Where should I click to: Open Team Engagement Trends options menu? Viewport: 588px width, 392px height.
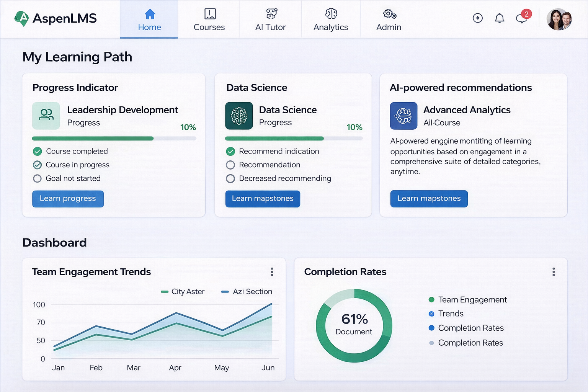272,272
